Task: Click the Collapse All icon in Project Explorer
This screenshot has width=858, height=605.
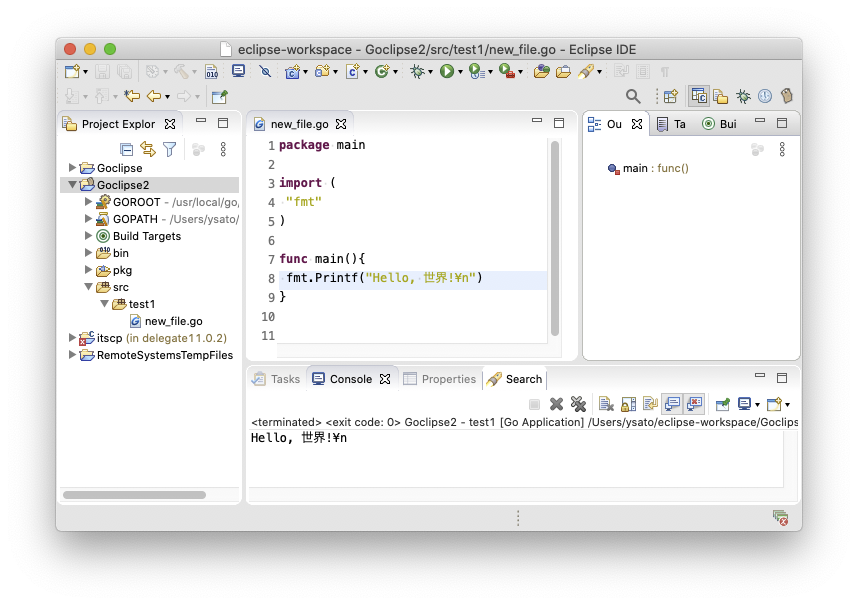Action: pyautogui.click(x=127, y=149)
